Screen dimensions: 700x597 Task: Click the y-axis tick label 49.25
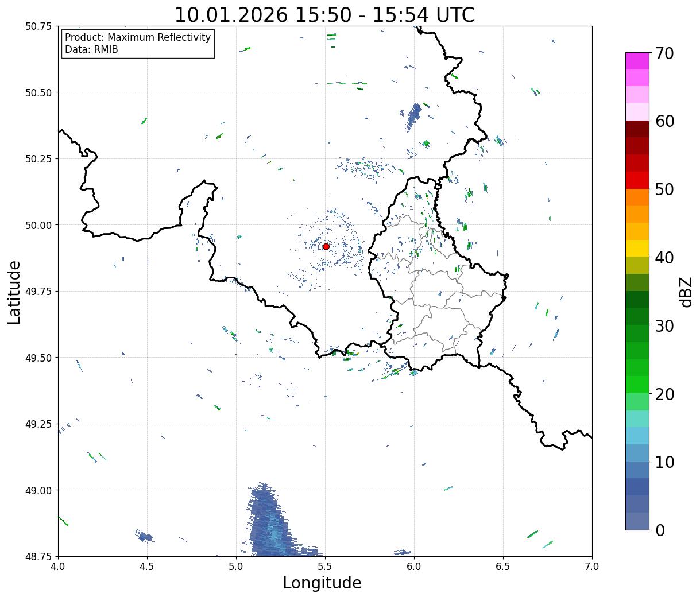tap(39, 424)
